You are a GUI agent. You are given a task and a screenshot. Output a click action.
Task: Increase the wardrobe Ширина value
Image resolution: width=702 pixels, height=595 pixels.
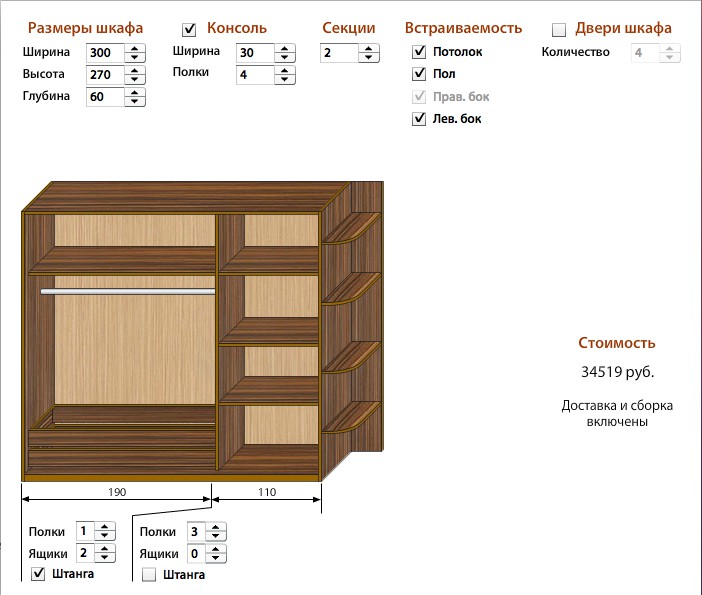coord(134,48)
